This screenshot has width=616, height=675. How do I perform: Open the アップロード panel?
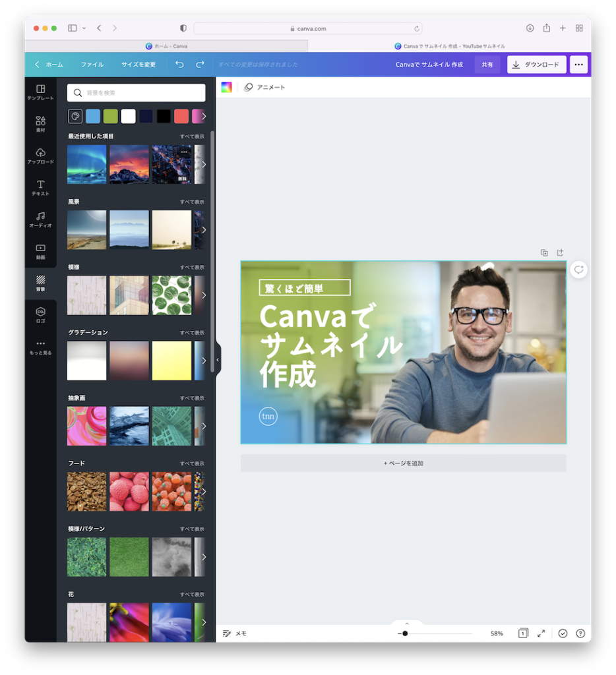tap(40, 156)
